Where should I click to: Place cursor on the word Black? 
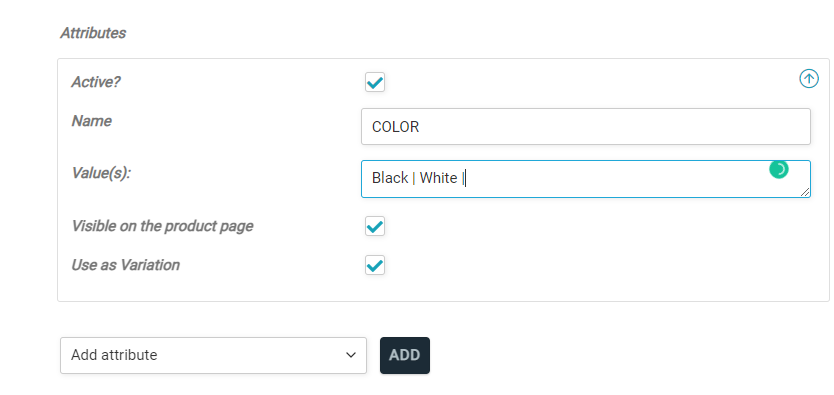390,178
